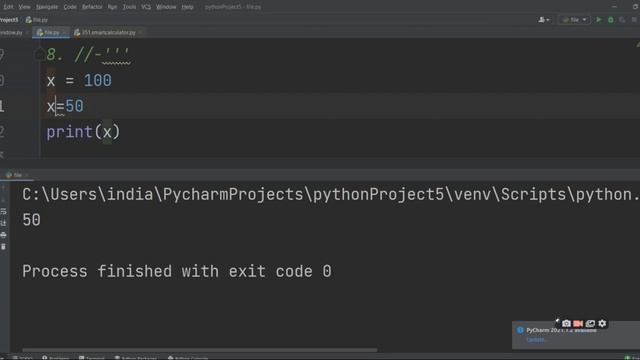Open the Edit menu
640x360 pixels.
(8, 7)
